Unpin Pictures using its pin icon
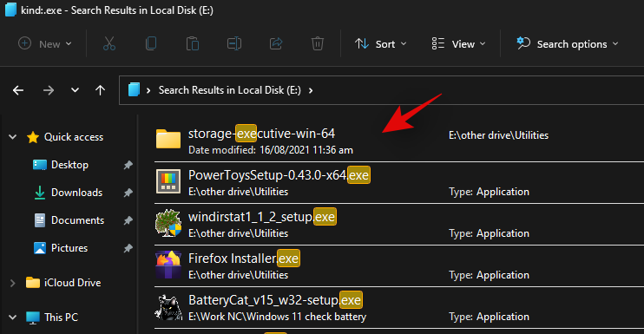The width and height of the screenshot is (644, 334). point(128,248)
